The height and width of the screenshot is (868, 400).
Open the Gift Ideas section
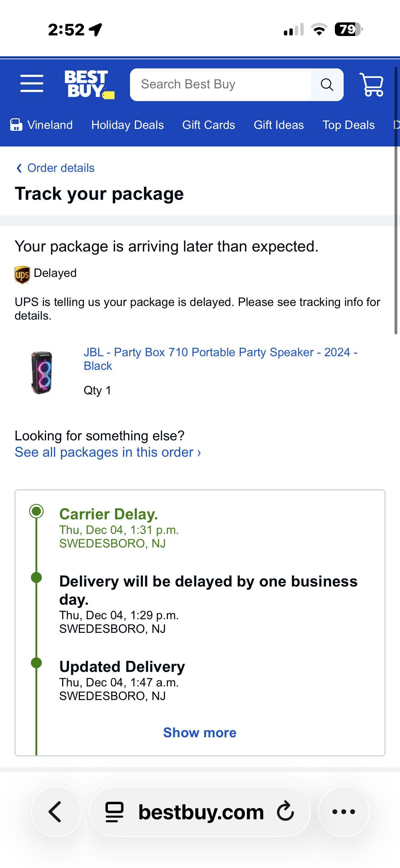(278, 125)
